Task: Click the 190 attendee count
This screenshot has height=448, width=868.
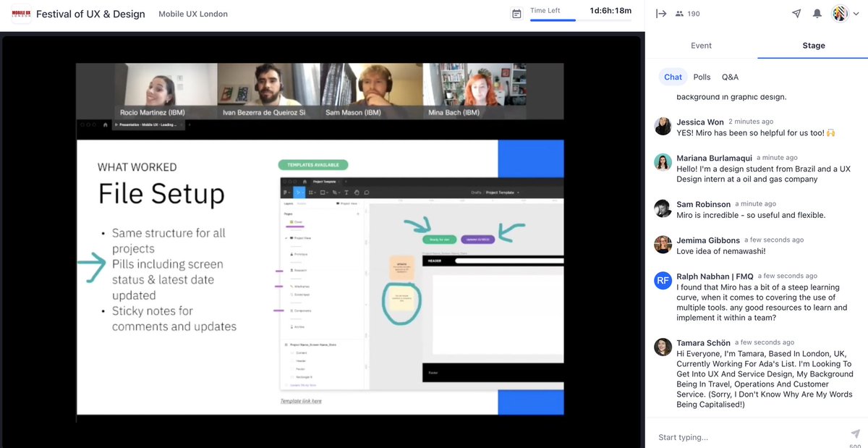Action: tap(693, 14)
